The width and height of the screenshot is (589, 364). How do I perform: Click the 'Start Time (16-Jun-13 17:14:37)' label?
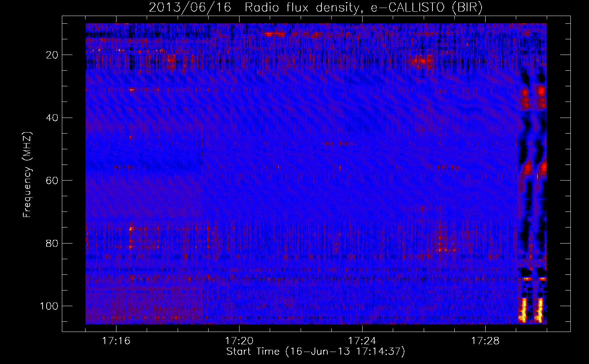coord(316,352)
